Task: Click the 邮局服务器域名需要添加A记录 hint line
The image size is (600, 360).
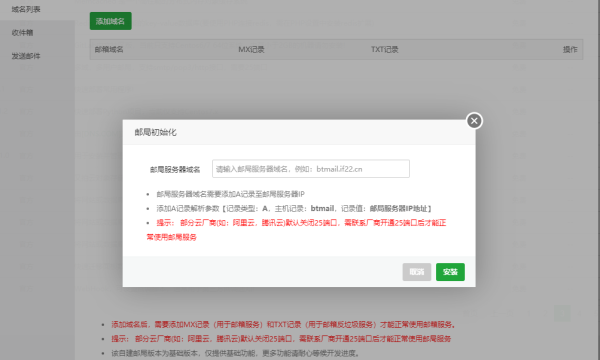Action: point(230,194)
